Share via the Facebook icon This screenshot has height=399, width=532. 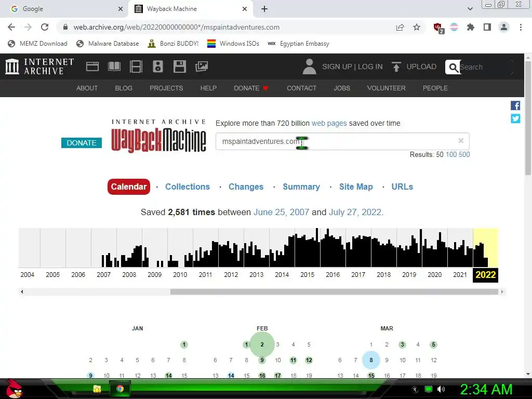click(x=515, y=105)
